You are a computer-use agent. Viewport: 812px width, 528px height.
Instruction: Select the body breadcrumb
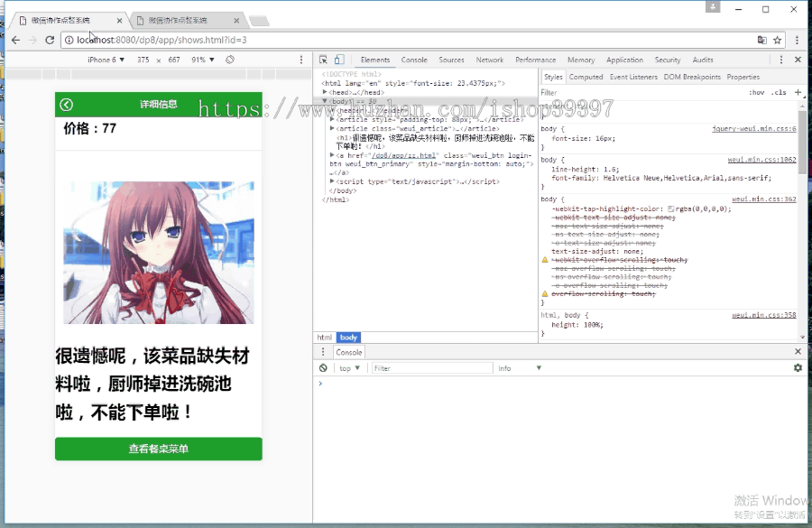pyautogui.click(x=348, y=338)
